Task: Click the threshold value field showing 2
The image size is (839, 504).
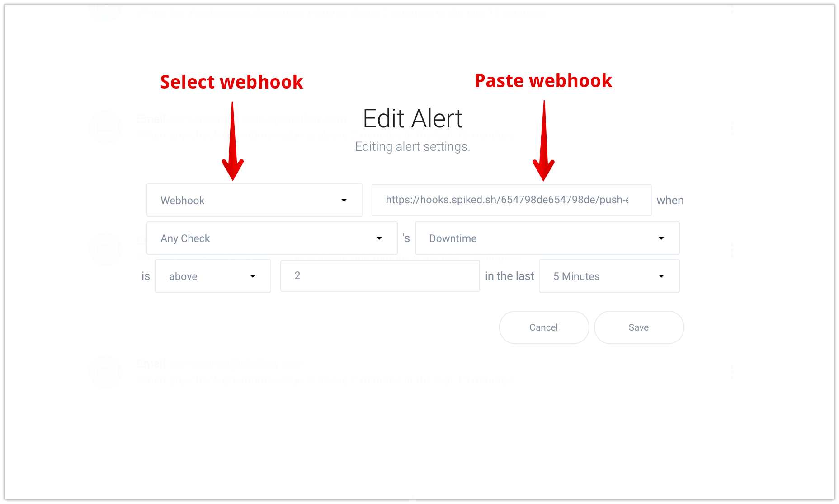Action: pos(380,276)
